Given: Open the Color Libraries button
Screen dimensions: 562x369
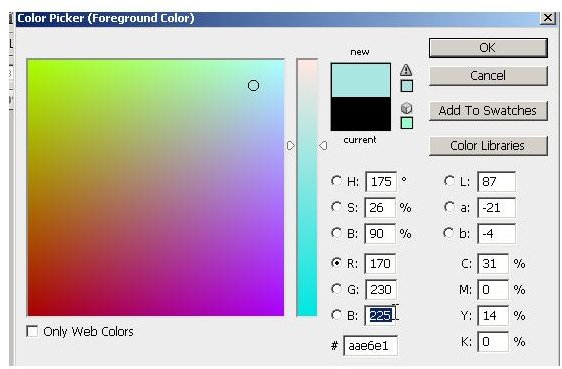Looking at the screenshot, I should [488, 145].
